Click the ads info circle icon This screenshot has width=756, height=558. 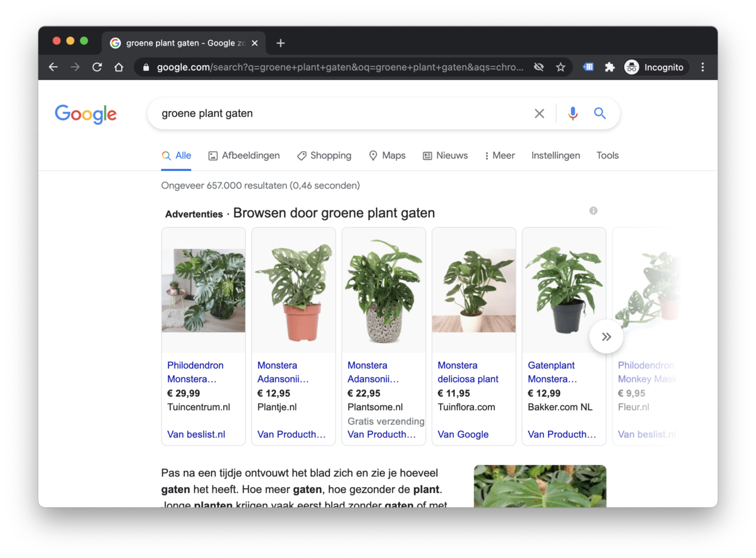pyautogui.click(x=593, y=210)
